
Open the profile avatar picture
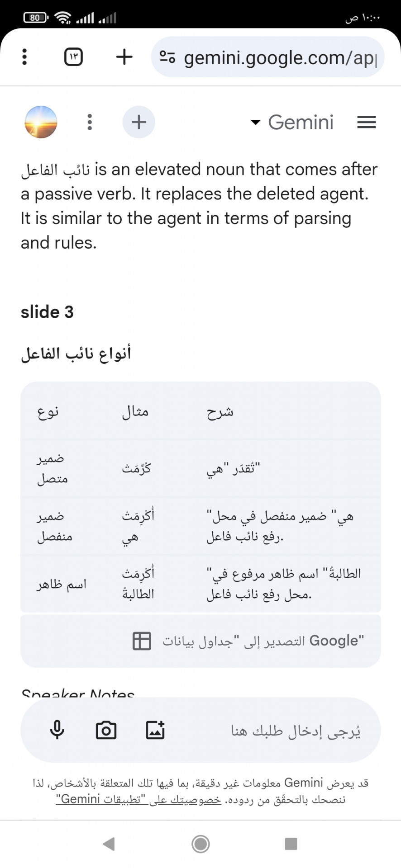[x=41, y=122]
